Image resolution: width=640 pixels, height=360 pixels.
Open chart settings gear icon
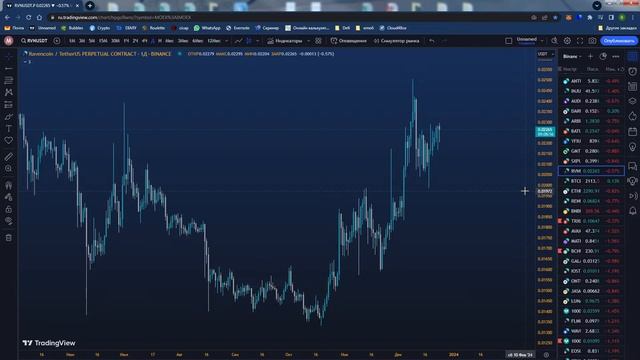pyautogui.click(x=567, y=41)
